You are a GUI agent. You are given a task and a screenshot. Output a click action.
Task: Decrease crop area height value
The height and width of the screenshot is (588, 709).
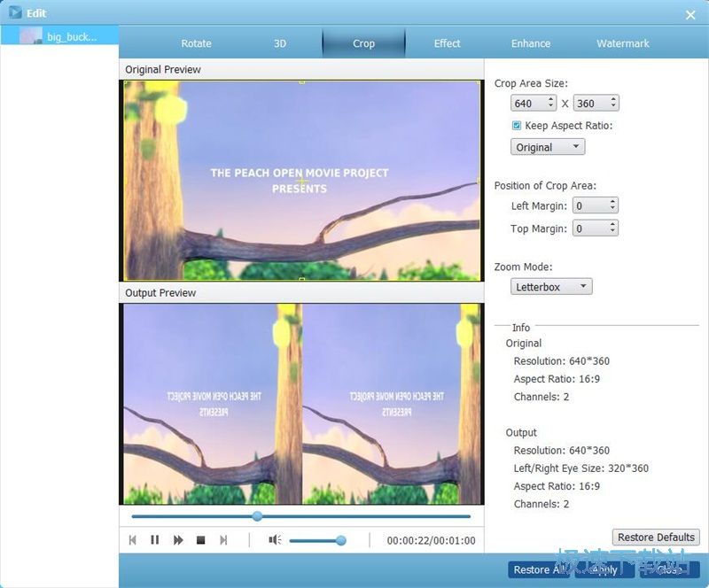(x=613, y=106)
